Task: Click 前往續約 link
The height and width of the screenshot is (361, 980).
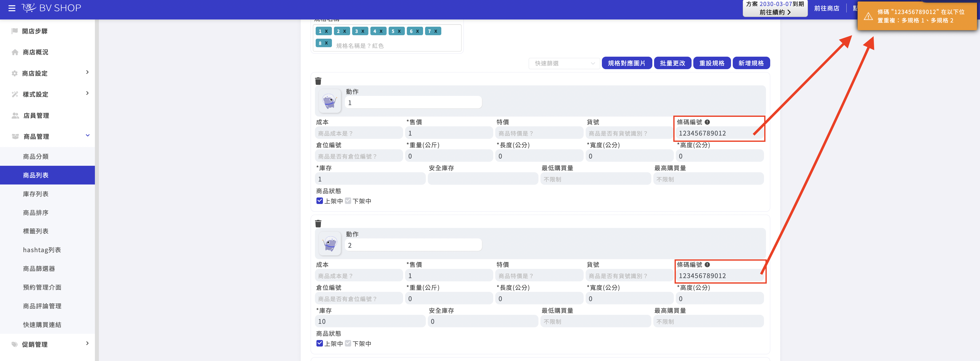Action: [775, 12]
